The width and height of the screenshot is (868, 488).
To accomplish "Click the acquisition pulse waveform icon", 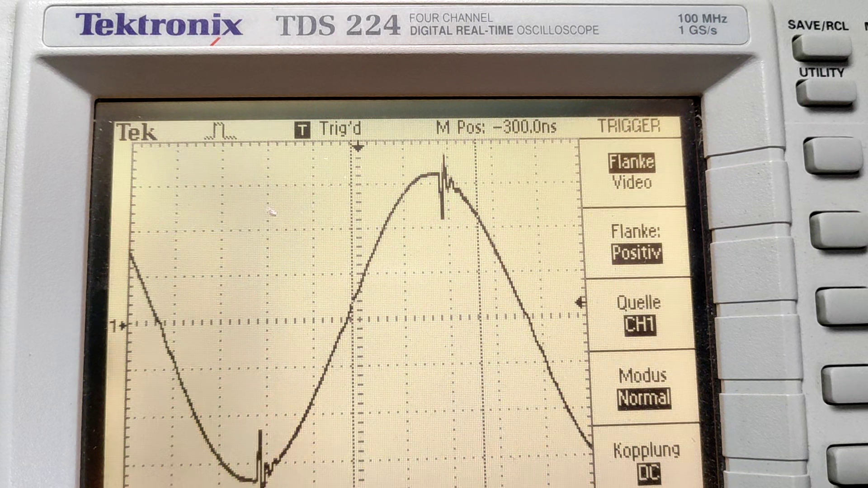I will coord(220,131).
